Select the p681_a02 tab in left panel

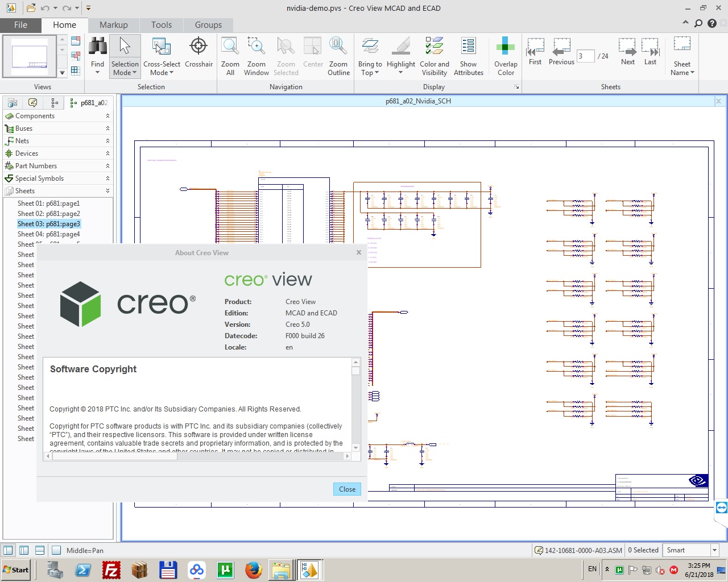pyautogui.click(x=88, y=102)
